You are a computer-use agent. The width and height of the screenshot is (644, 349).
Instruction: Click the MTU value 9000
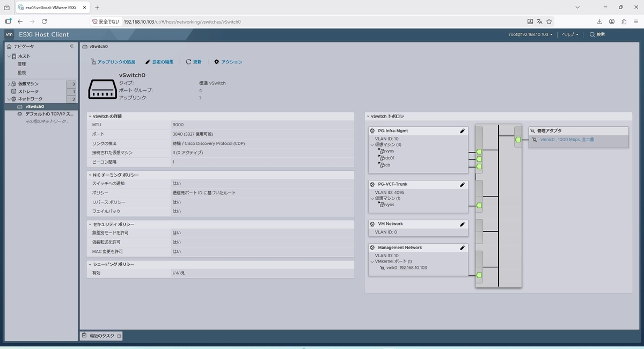coord(178,125)
